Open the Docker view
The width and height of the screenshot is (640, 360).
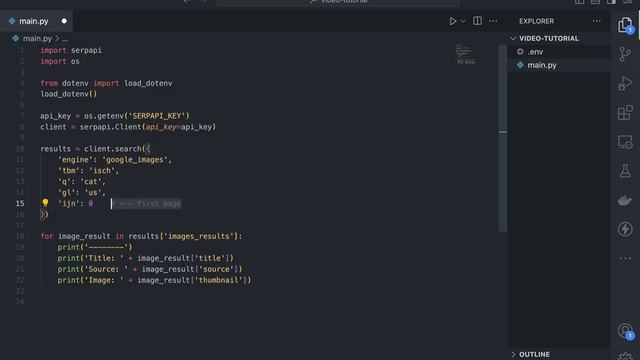625,200
